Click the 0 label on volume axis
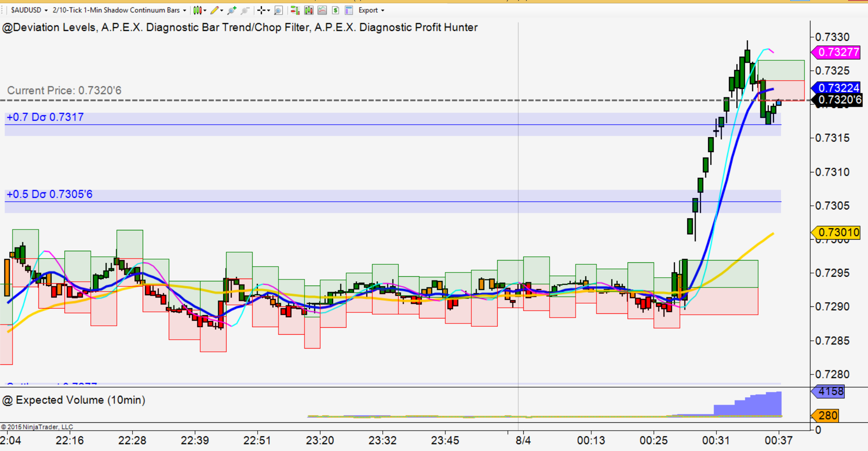 818,430
